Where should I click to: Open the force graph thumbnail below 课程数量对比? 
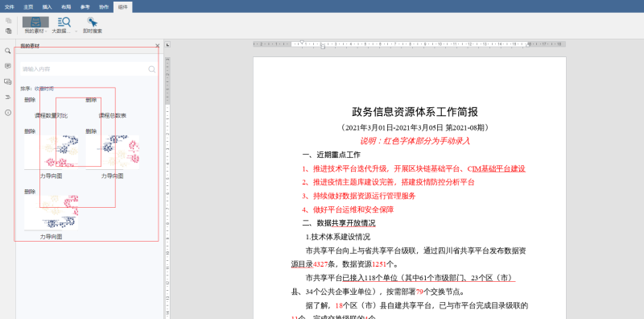[51, 152]
